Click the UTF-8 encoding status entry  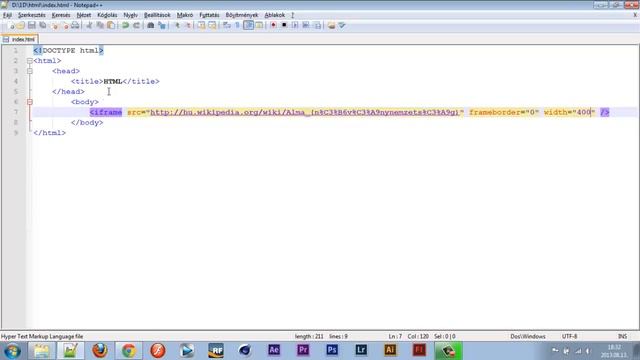click(569, 336)
